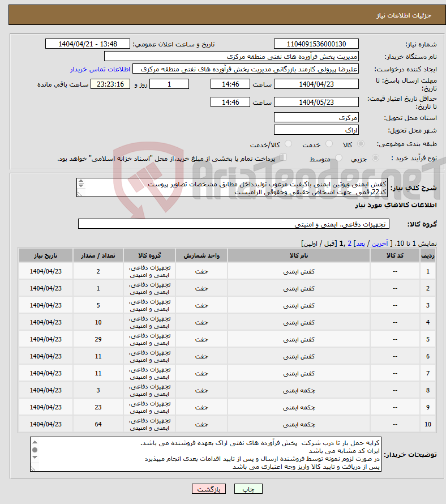Click the remaining time field 23:23:16
The height and width of the screenshot is (504, 446).
tap(110, 84)
